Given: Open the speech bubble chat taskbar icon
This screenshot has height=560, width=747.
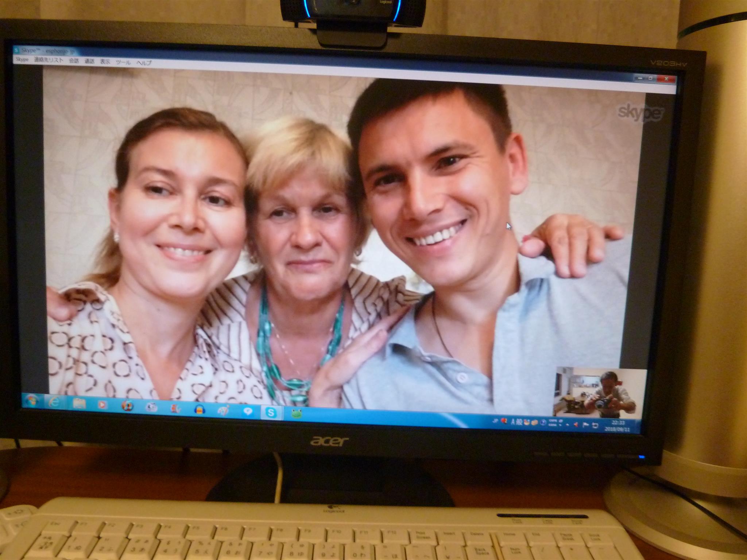Looking at the screenshot, I should click(248, 411).
